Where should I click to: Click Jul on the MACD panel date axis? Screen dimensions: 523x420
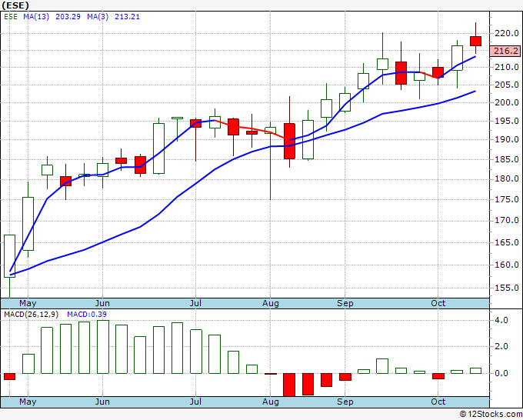[195, 402]
